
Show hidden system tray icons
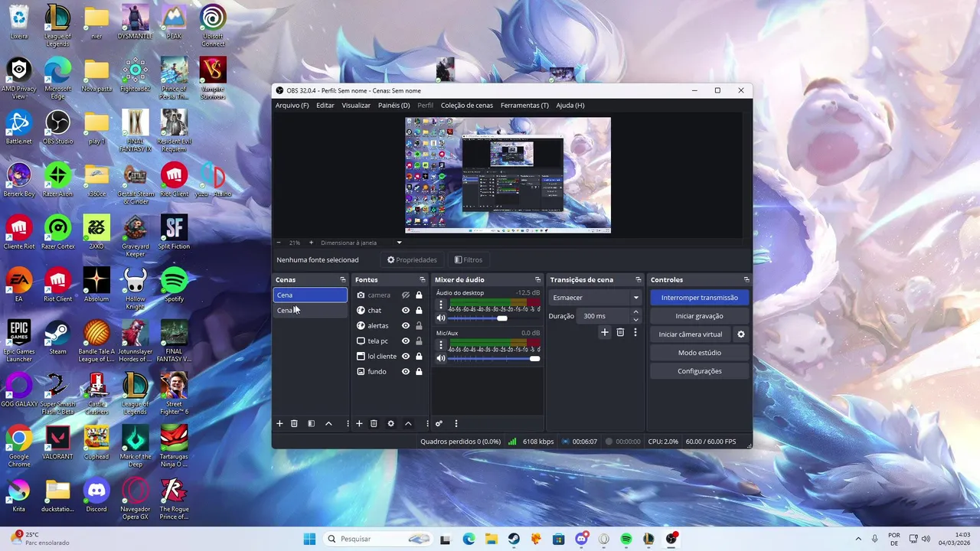click(857, 539)
